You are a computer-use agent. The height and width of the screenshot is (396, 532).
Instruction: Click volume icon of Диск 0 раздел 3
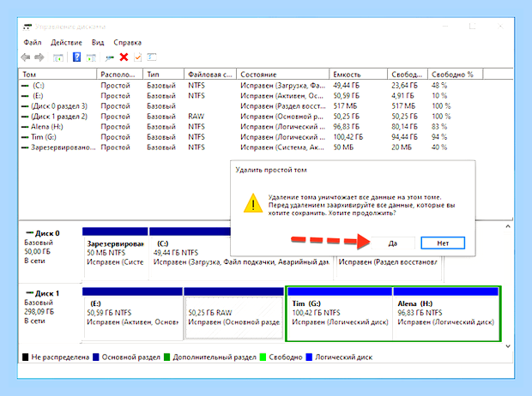[25, 106]
